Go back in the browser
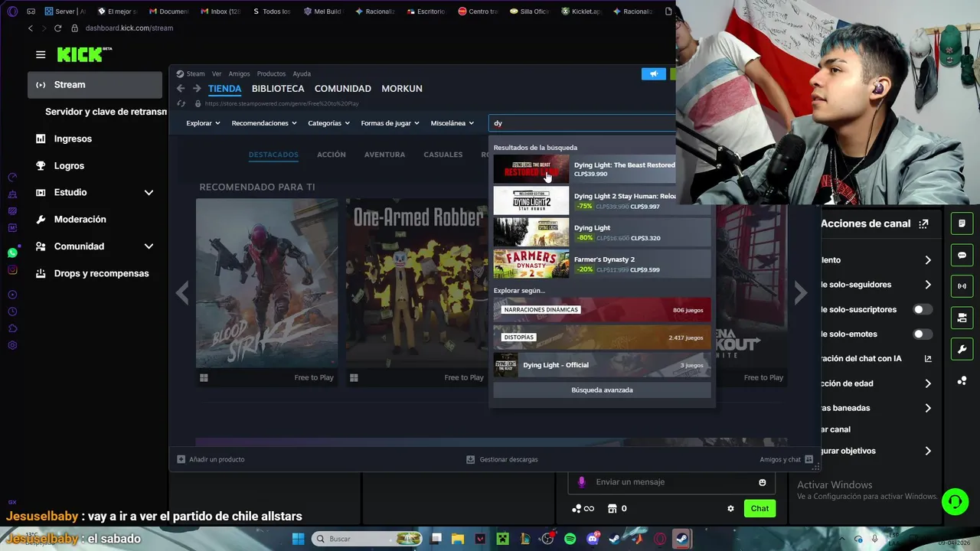Image resolution: width=980 pixels, height=551 pixels. 30,28
